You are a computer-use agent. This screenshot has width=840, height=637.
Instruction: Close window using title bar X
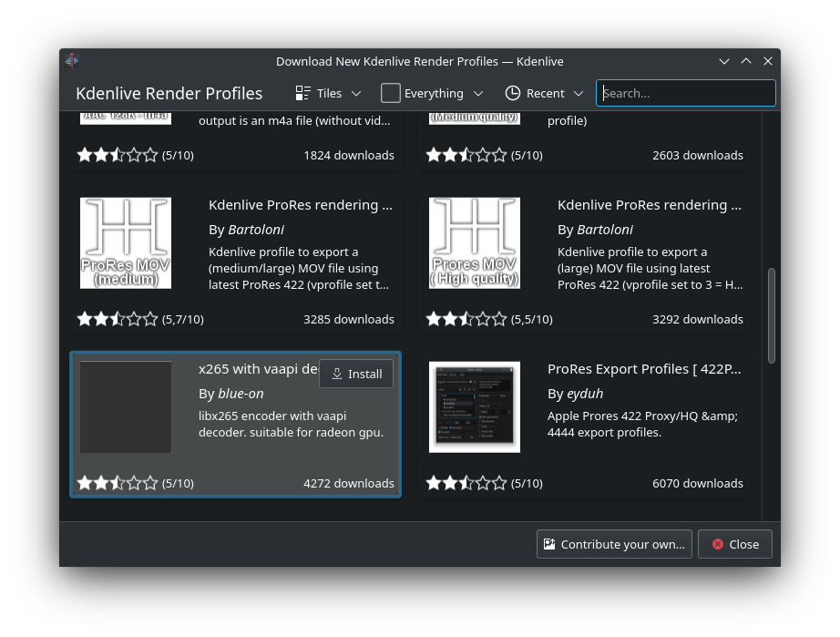tap(768, 61)
